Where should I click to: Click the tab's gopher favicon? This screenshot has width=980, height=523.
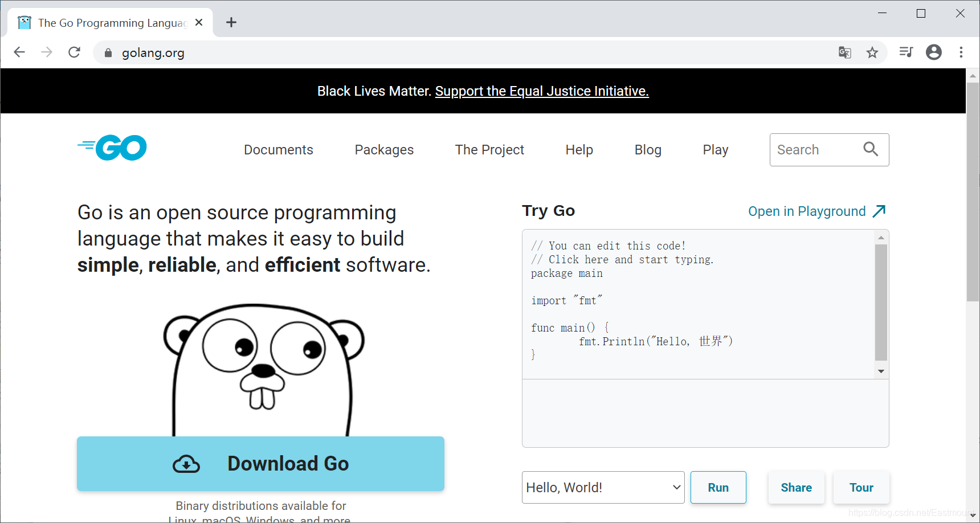click(24, 23)
